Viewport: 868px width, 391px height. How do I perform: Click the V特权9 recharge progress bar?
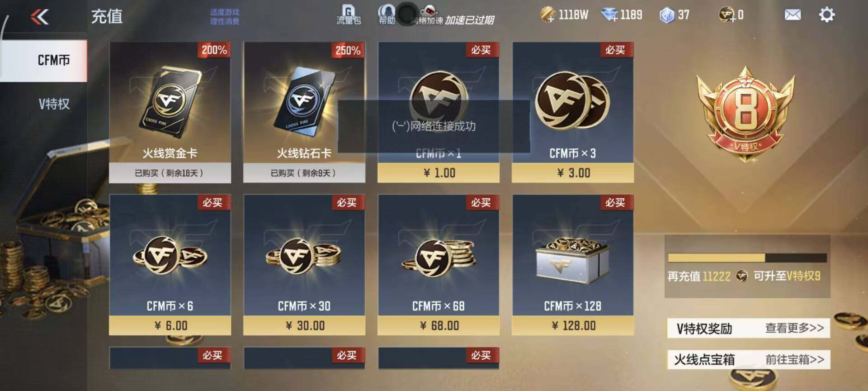747,258
